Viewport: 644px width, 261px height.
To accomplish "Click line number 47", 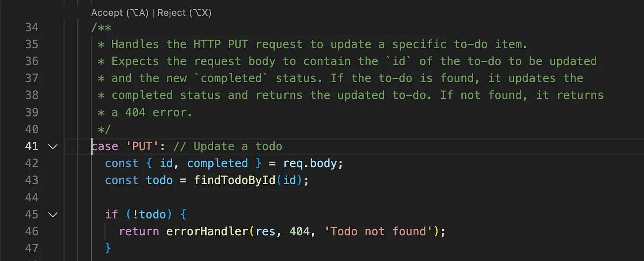I will tap(31, 248).
